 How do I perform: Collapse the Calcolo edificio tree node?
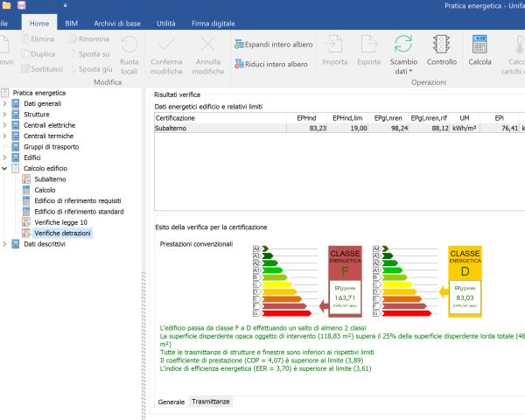[5, 168]
